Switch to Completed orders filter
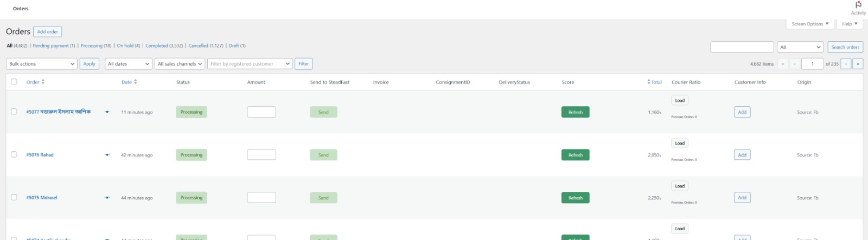The width and height of the screenshot is (868, 240). (164, 46)
